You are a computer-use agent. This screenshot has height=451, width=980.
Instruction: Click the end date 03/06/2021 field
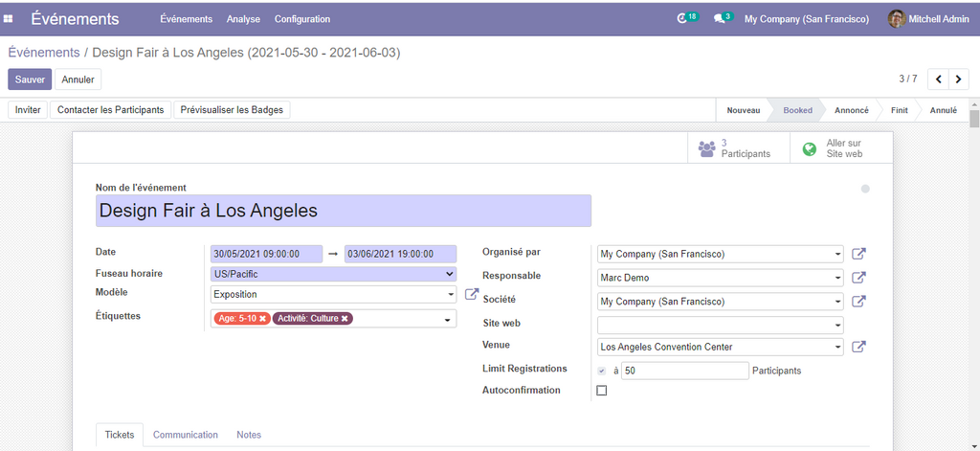[401, 254]
